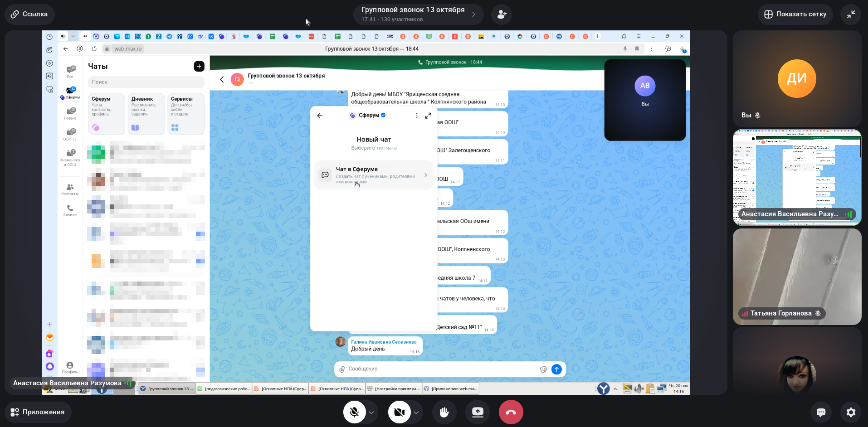Open the Приложения apps menu
This screenshot has height=427, width=868.
pyautogui.click(x=38, y=412)
